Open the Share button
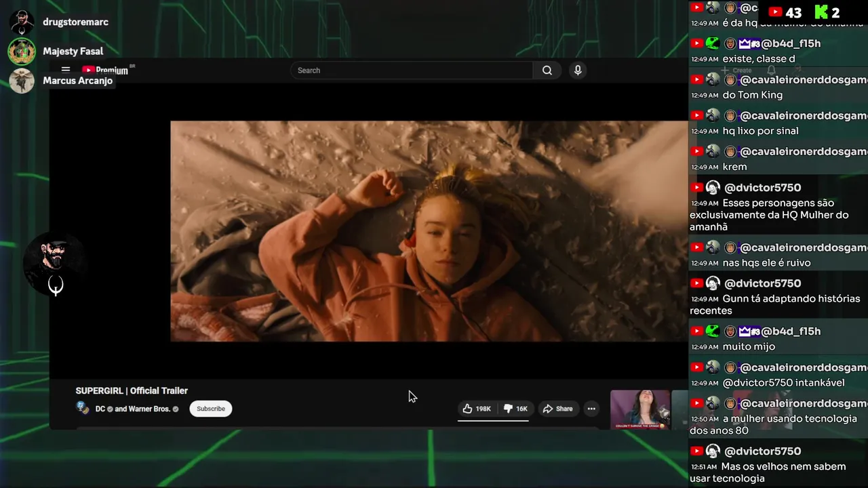This screenshot has width=868, height=488. point(558,409)
